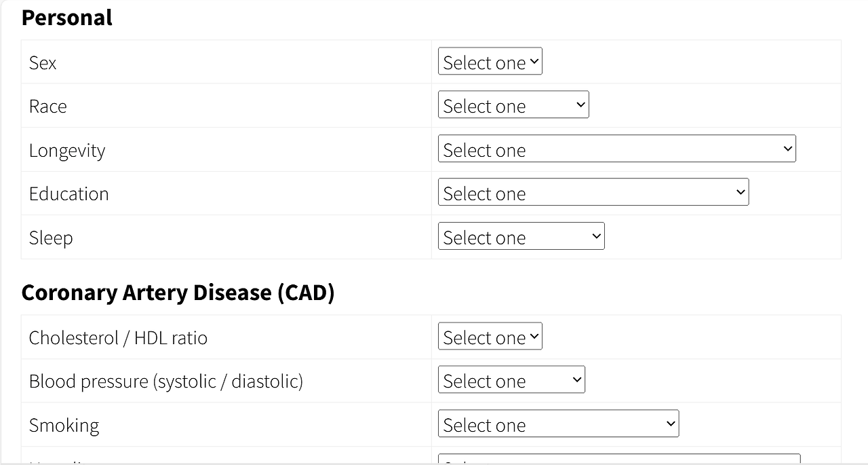This screenshot has height=465, width=868.
Task: Click the Cholesterol / HDL ratio label
Action: click(x=118, y=337)
